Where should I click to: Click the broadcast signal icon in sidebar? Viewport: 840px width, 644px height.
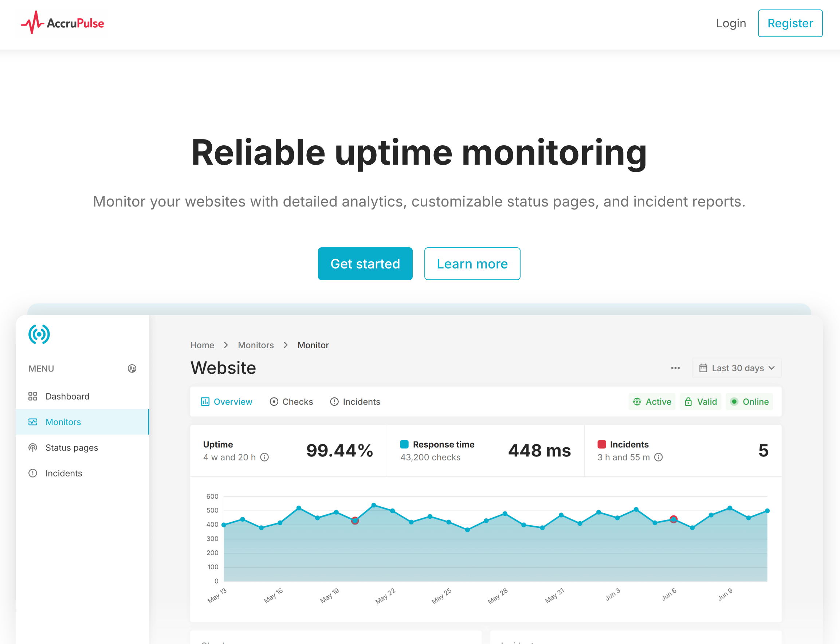click(39, 334)
